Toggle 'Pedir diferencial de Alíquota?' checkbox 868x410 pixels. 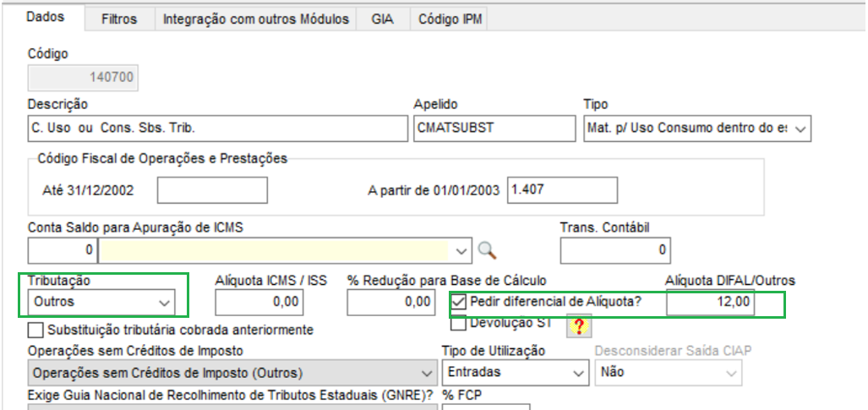pyautogui.click(x=459, y=302)
